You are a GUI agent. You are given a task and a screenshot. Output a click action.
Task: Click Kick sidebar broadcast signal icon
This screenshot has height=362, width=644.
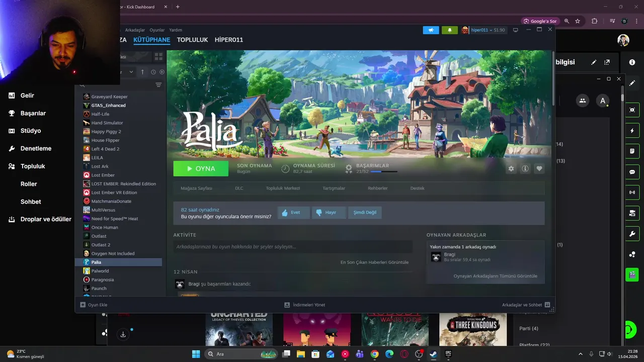(x=632, y=193)
